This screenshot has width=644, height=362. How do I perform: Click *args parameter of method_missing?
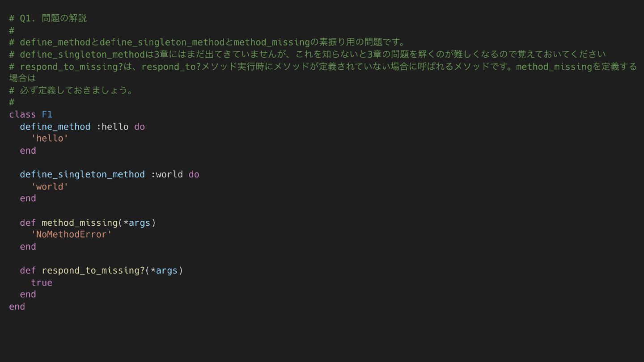coord(137,223)
